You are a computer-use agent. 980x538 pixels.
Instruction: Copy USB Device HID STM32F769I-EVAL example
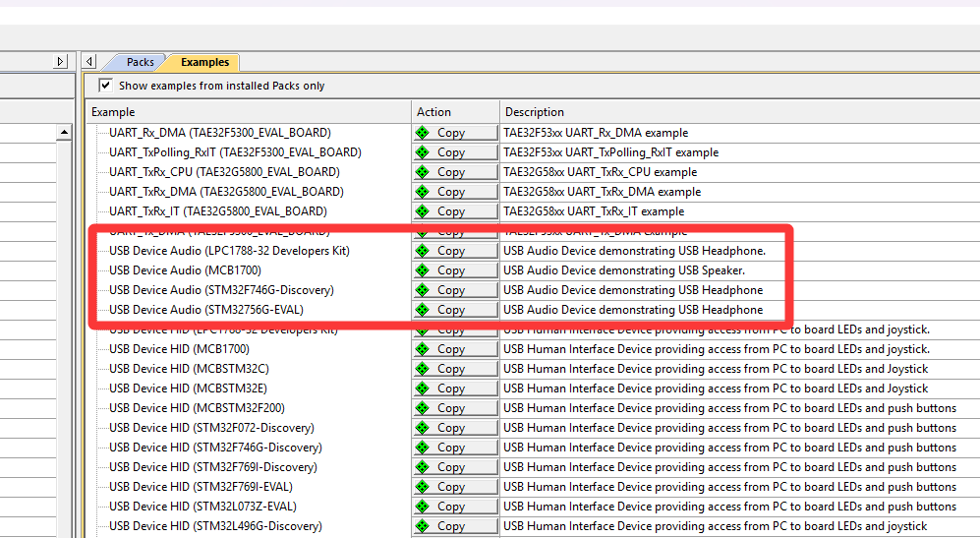pyautogui.click(x=456, y=487)
